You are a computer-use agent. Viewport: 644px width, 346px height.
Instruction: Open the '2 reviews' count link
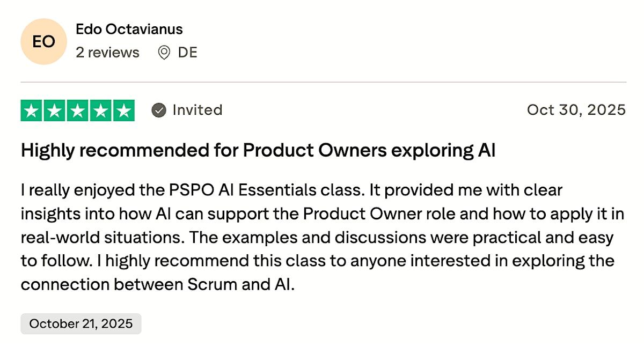[107, 53]
